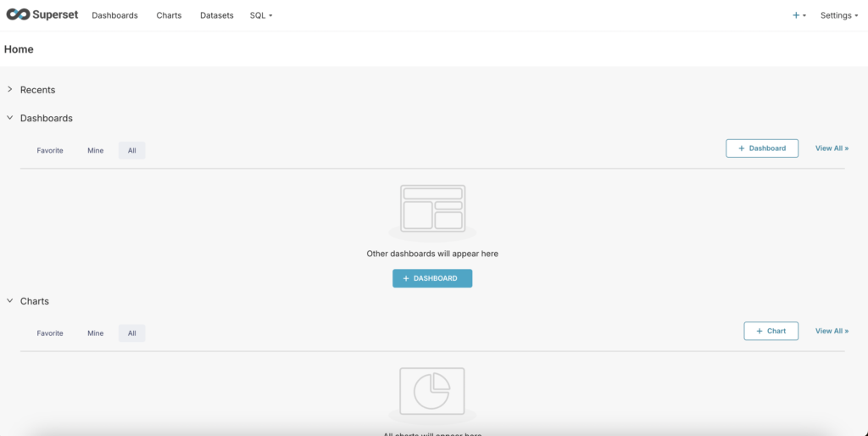Open the Settings dropdown menu
The height and width of the screenshot is (436, 868).
point(839,15)
